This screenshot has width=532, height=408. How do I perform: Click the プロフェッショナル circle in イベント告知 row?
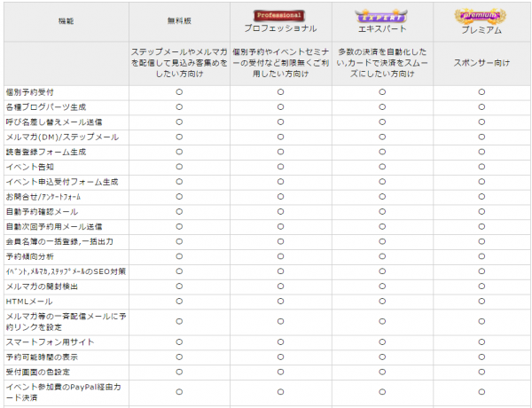pos(280,167)
